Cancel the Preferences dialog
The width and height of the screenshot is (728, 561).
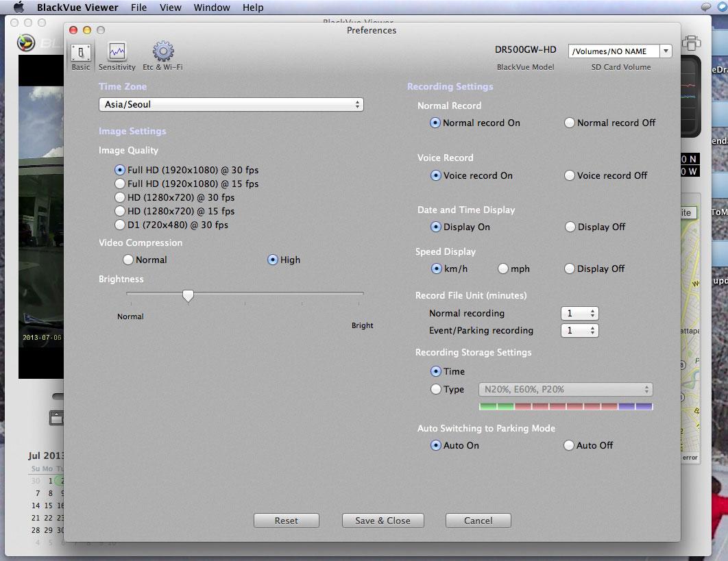coord(478,521)
